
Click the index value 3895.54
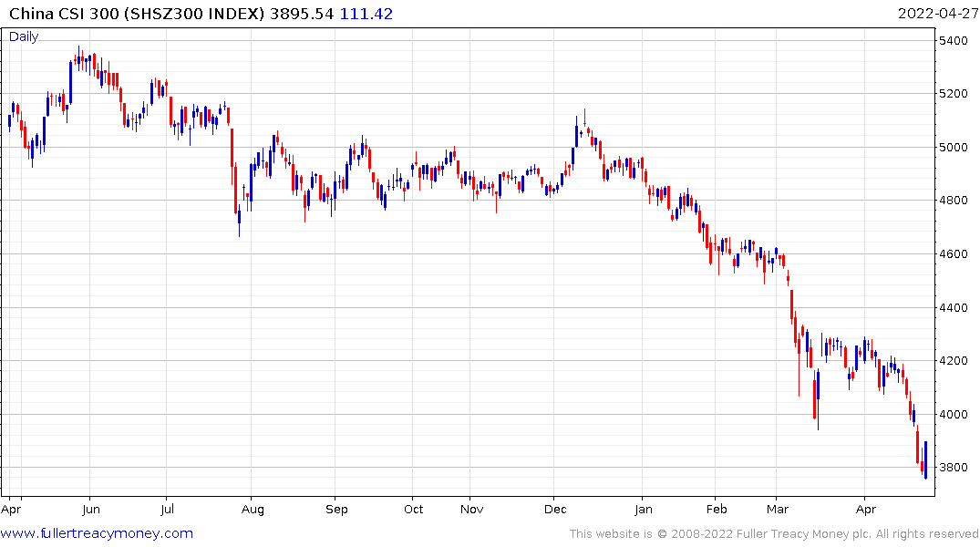301,14
